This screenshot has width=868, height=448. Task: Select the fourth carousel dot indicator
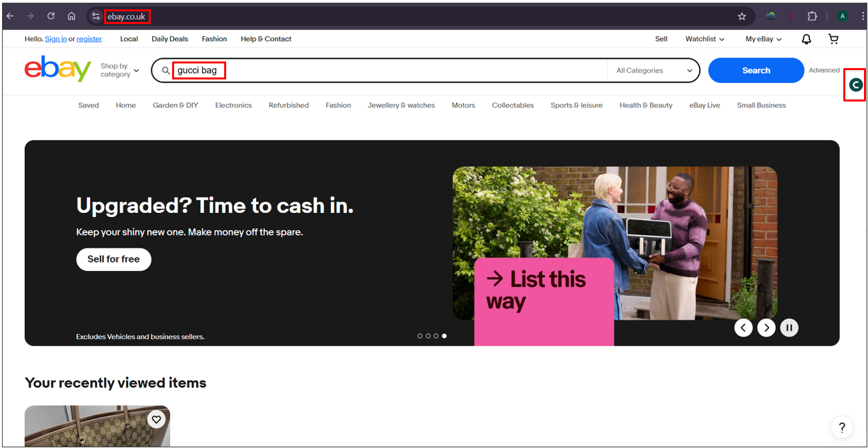click(x=444, y=336)
